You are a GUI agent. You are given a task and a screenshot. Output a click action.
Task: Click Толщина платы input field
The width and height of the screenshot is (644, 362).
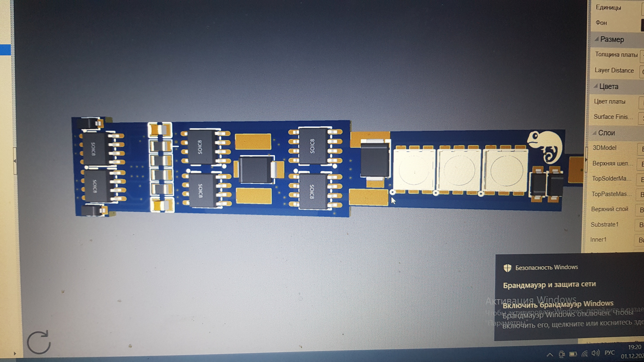[642, 55]
